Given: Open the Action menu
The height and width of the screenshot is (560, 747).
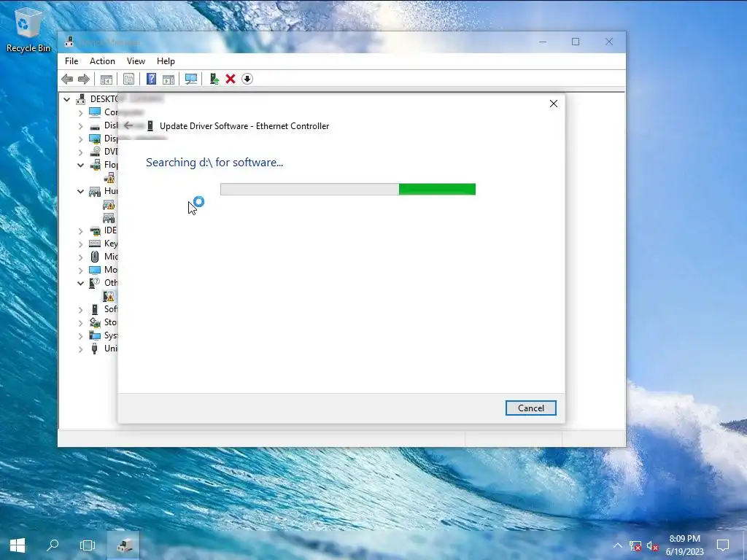Looking at the screenshot, I should 102,61.
